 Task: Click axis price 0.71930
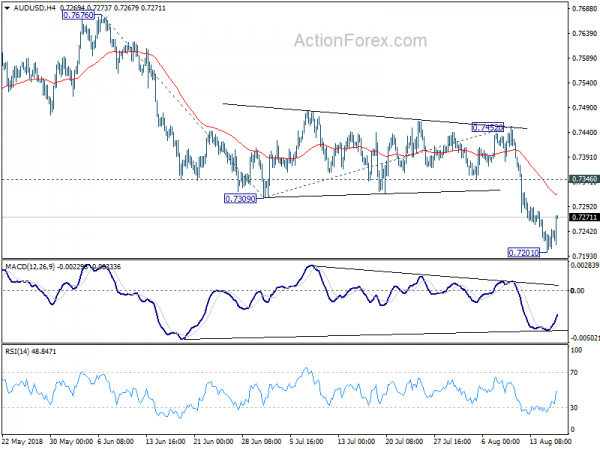(584, 256)
